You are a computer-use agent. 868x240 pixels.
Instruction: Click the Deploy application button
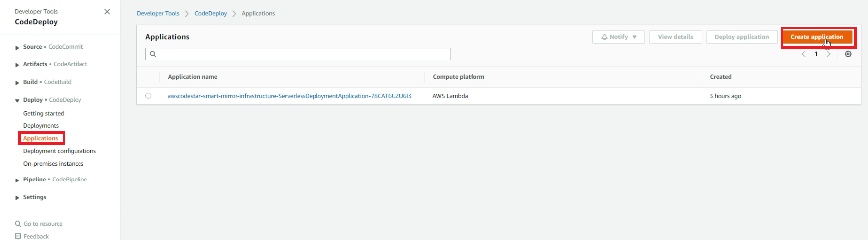click(742, 37)
